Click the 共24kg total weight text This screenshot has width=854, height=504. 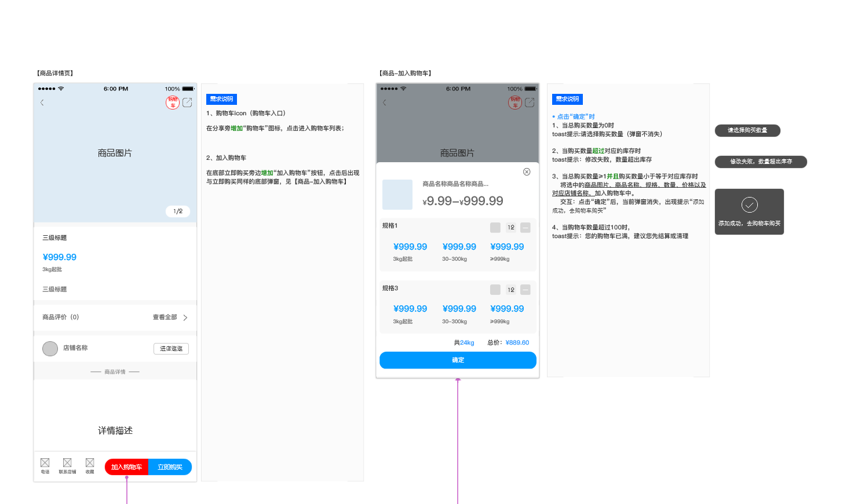464,343
